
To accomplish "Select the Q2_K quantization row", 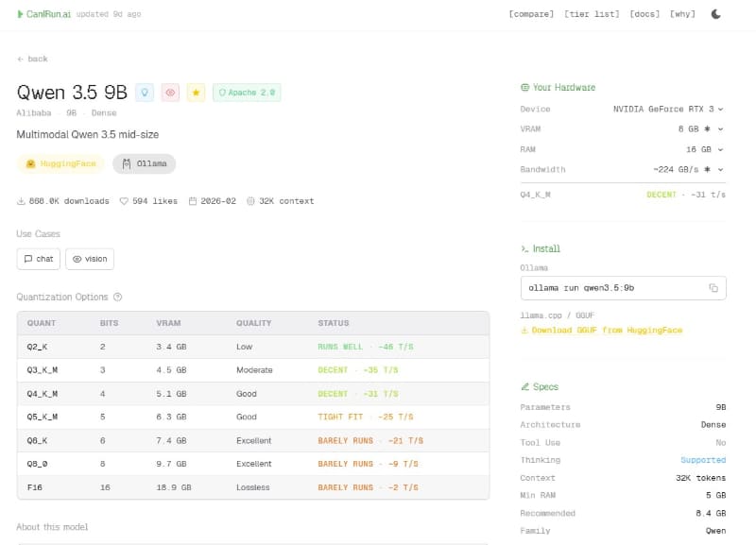I will coord(253,347).
